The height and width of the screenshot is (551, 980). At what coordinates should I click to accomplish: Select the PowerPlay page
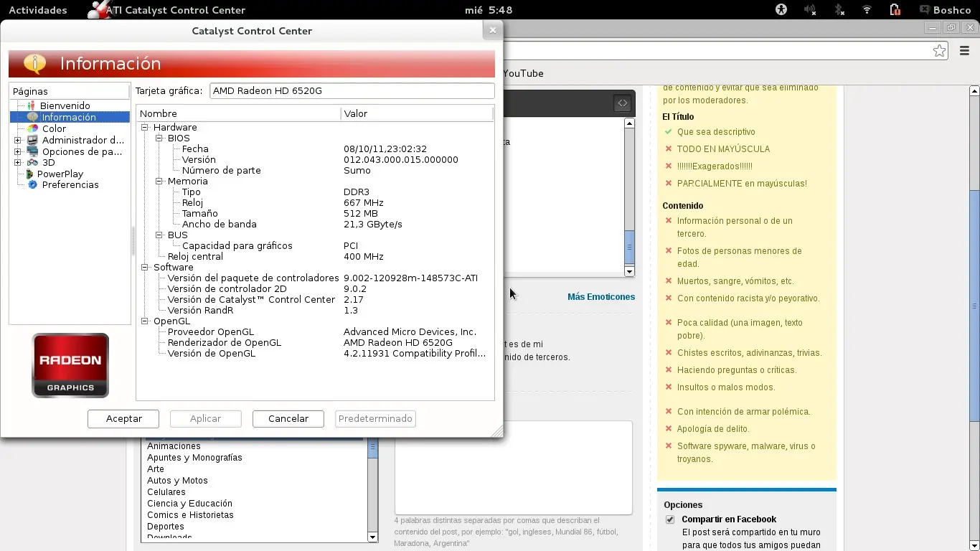60,174
